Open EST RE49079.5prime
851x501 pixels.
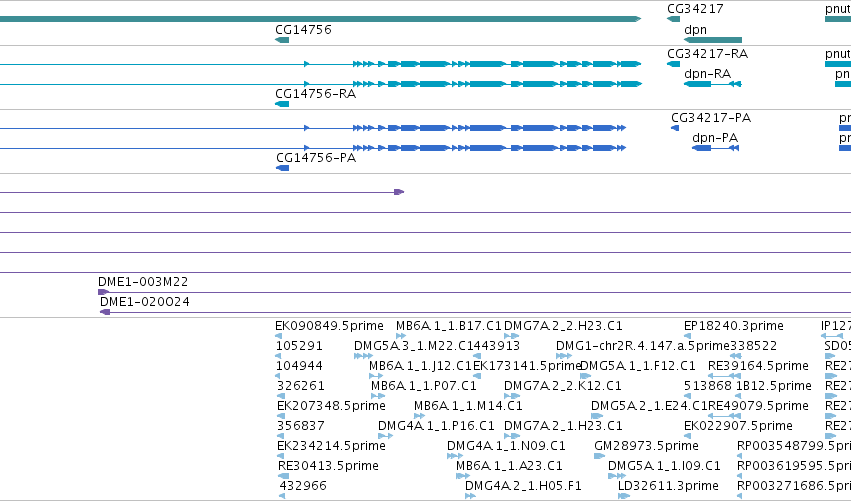coord(758,406)
